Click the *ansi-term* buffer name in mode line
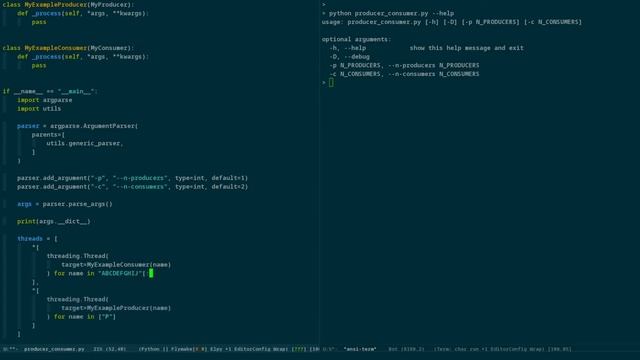Viewport: 640px width, 360px height. pyautogui.click(x=360, y=349)
